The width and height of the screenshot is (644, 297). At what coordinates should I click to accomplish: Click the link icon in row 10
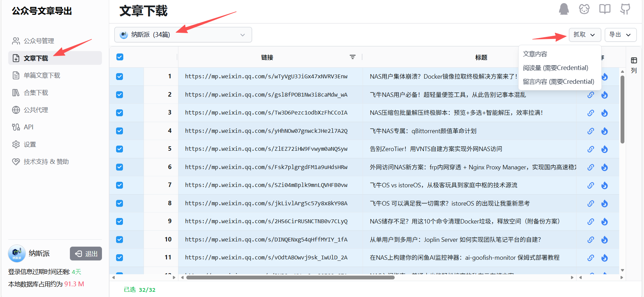point(591,240)
